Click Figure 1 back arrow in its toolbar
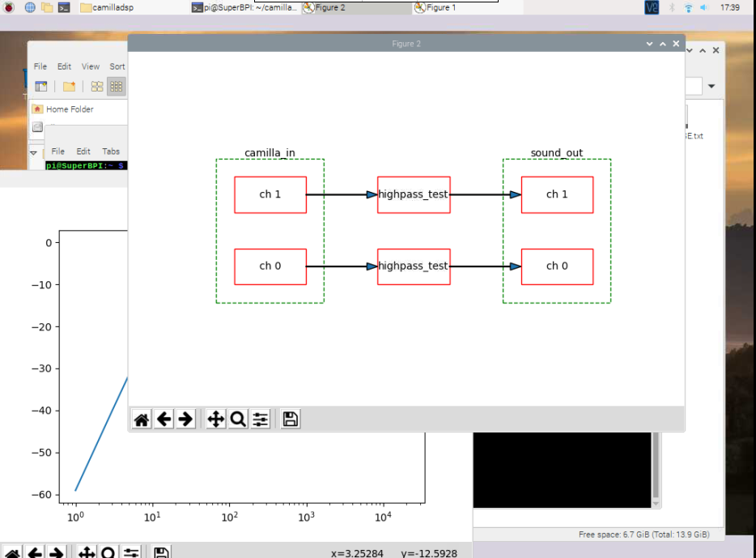The height and width of the screenshot is (558, 756). [35, 552]
